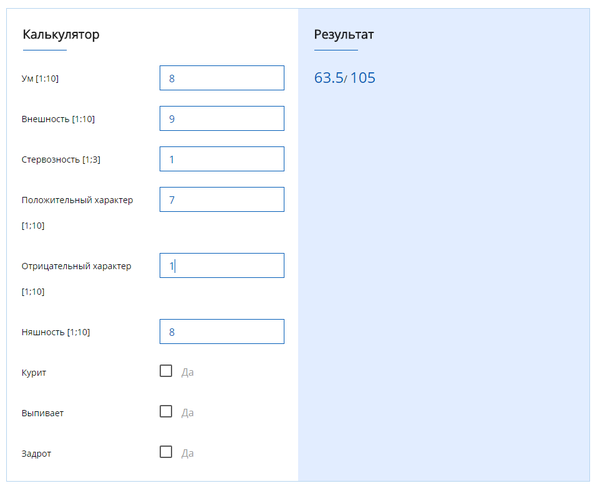Click the Няшность input field
Image resolution: width=600 pixels, height=491 pixels.
tap(221, 332)
